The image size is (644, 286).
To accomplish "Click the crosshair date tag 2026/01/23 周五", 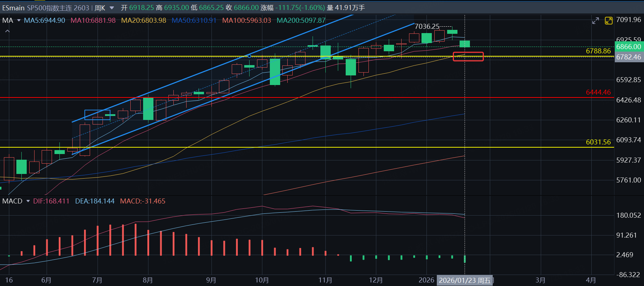I will pyautogui.click(x=465, y=280).
